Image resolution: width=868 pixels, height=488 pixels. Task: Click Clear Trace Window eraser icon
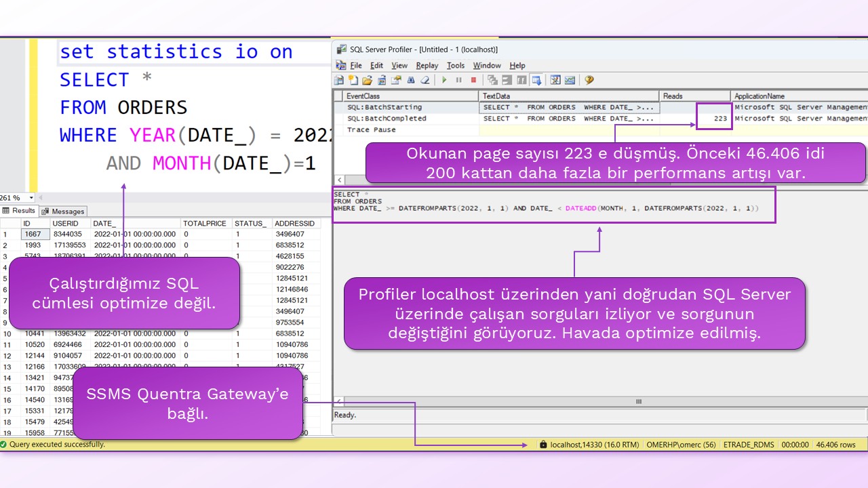[x=425, y=80]
